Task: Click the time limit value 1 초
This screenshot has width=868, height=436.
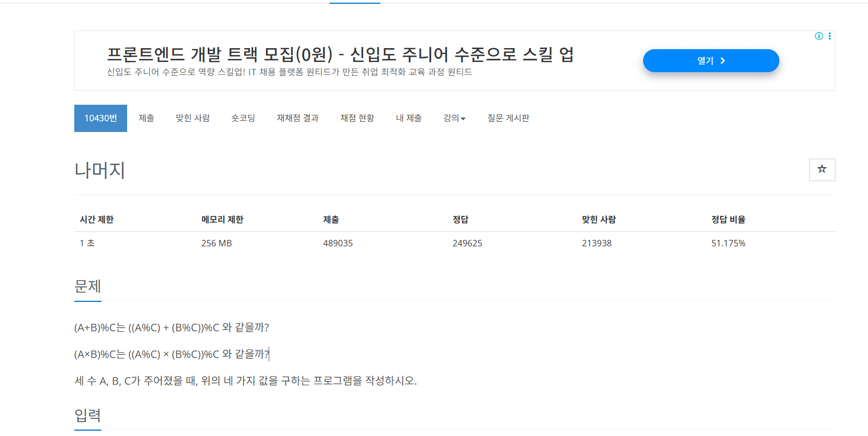Action: coord(87,243)
